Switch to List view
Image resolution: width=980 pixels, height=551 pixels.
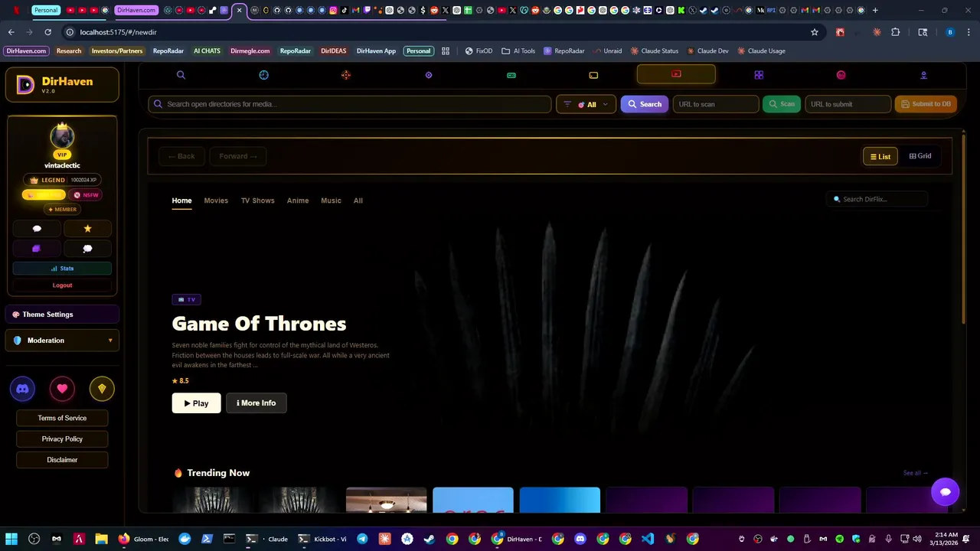[x=880, y=156]
